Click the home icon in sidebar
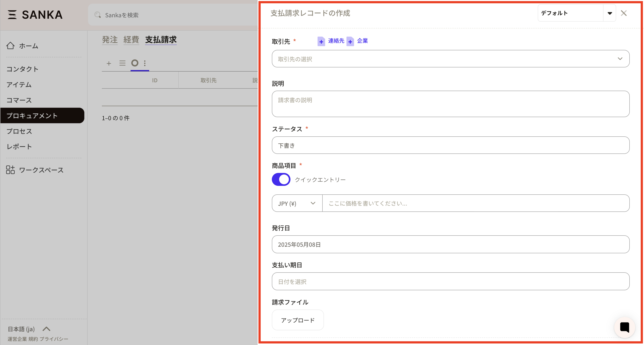This screenshot has width=644, height=345. pos(10,46)
